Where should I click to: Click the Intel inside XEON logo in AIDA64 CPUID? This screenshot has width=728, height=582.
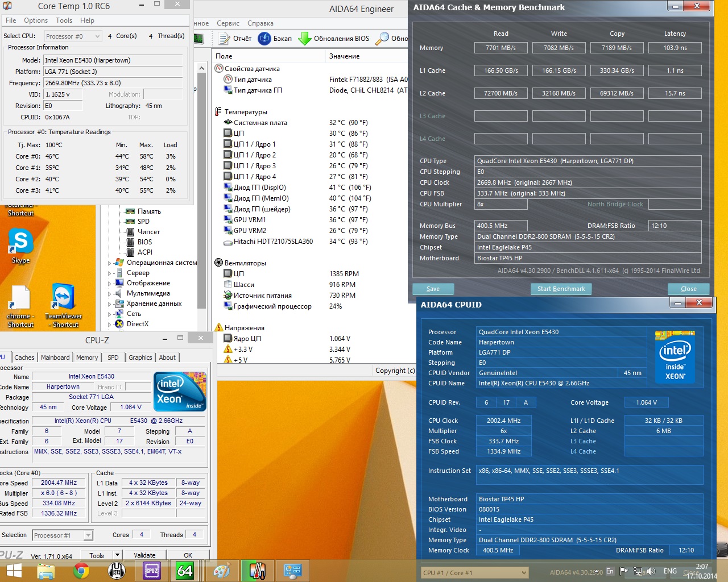point(675,357)
